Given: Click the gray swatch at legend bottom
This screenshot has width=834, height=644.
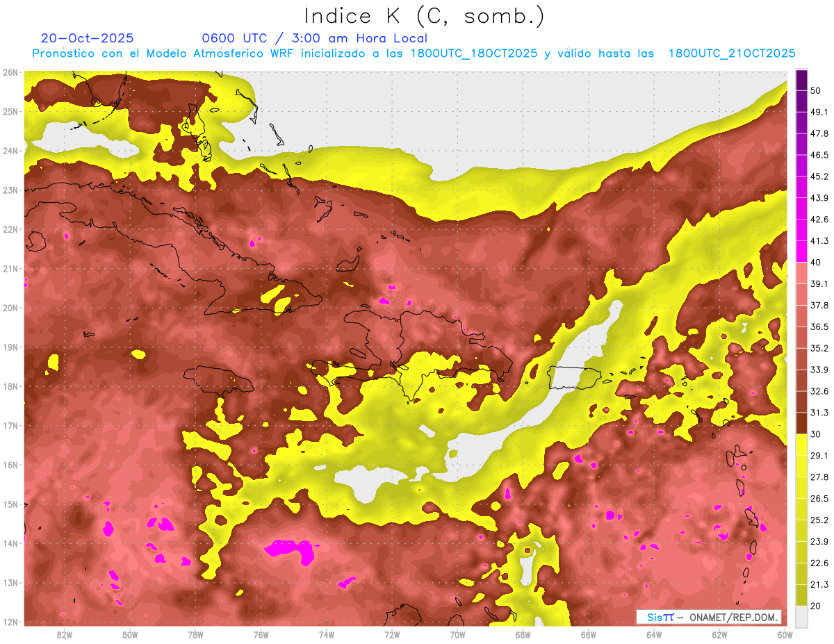Looking at the screenshot, I should pyautogui.click(x=801, y=616).
